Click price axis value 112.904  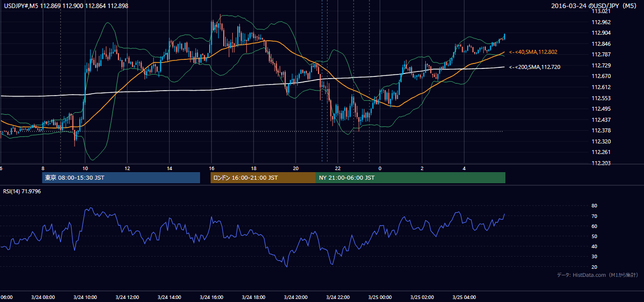(x=601, y=33)
